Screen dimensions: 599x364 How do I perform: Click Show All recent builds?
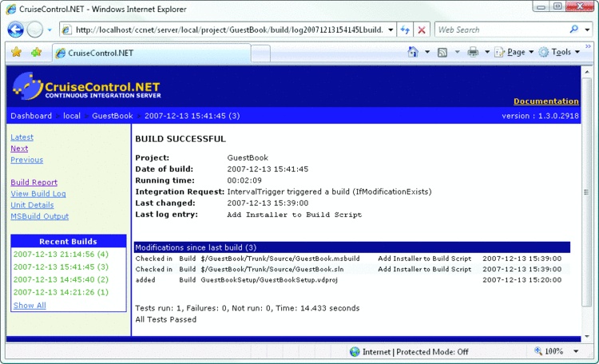pyautogui.click(x=30, y=306)
